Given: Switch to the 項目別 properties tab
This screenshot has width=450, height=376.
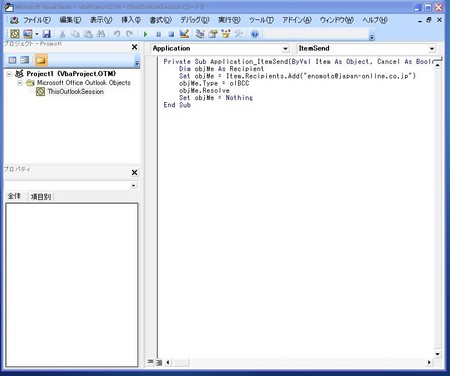Looking at the screenshot, I should [41, 197].
